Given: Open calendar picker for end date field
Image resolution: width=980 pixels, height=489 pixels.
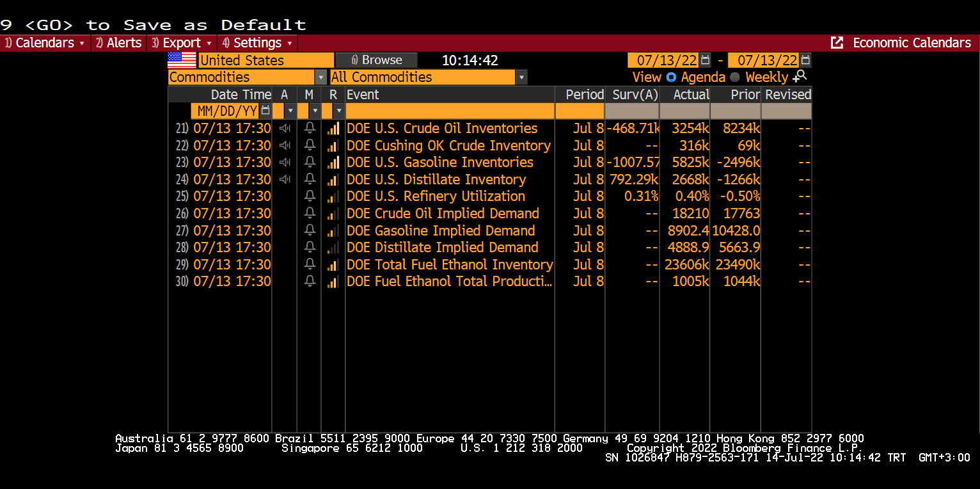Looking at the screenshot, I should point(805,60).
